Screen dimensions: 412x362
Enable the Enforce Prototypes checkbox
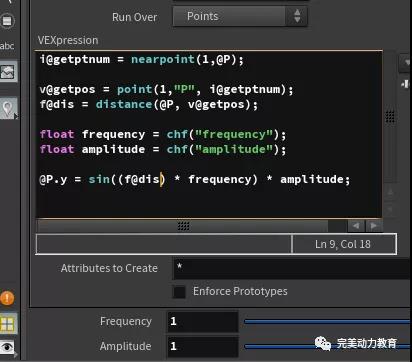click(179, 292)
